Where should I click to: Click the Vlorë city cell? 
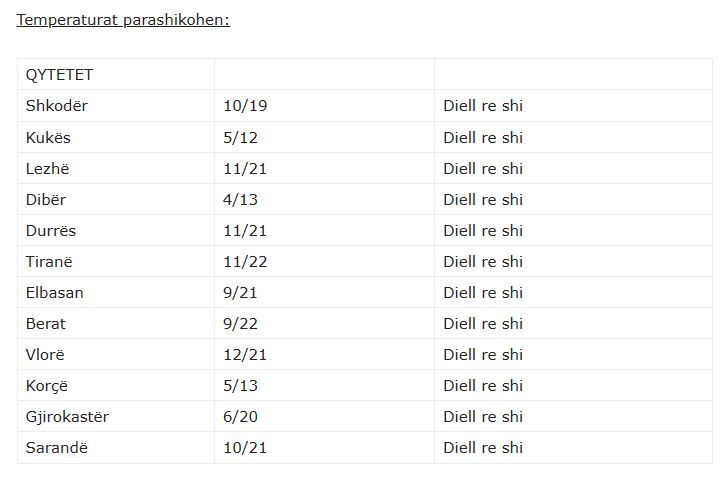[47, 354]
